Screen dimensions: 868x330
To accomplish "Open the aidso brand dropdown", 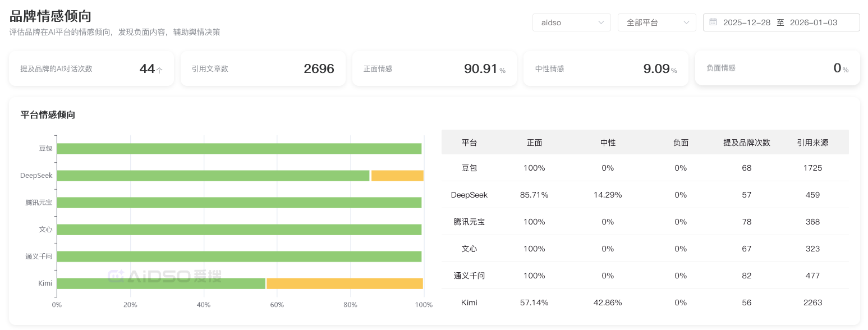I will click(x=571, y=22).
